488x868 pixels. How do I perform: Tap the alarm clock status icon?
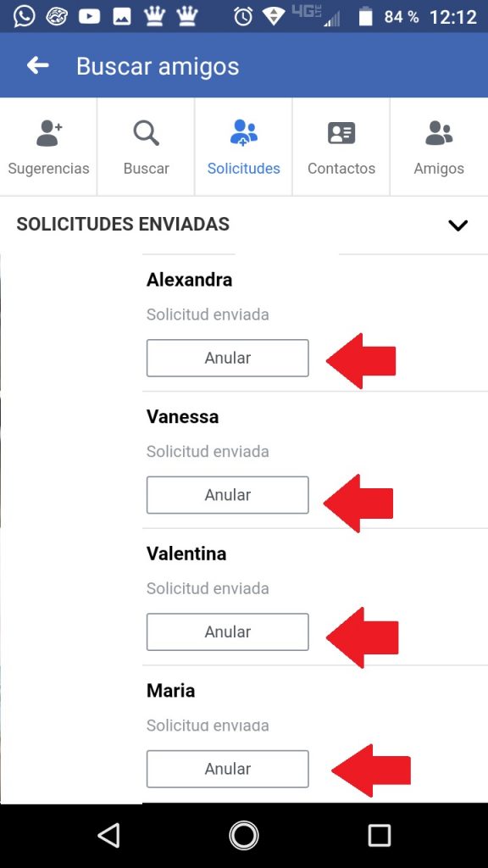click(x=243, y=17)
